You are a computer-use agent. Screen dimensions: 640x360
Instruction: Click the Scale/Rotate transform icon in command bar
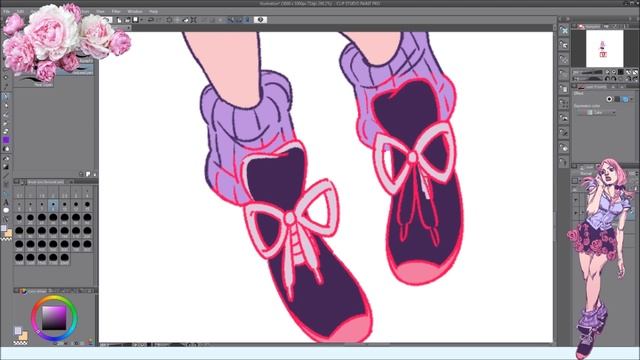[x=193, y=20]
